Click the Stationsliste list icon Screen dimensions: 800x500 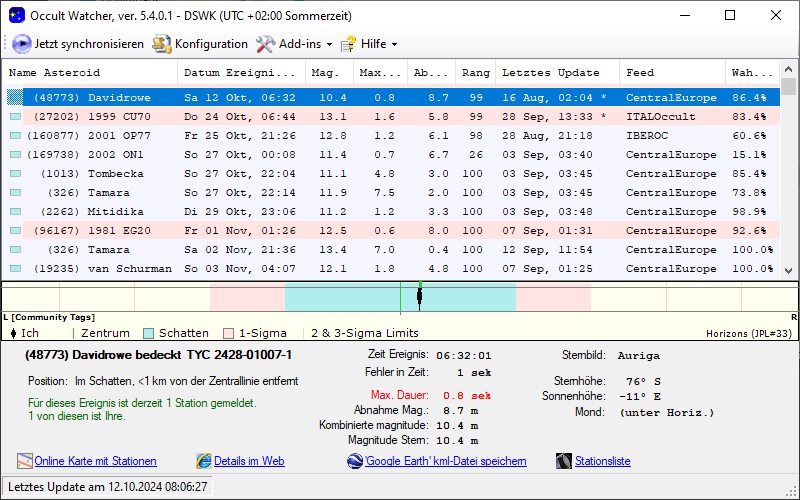tap(563, 461)
